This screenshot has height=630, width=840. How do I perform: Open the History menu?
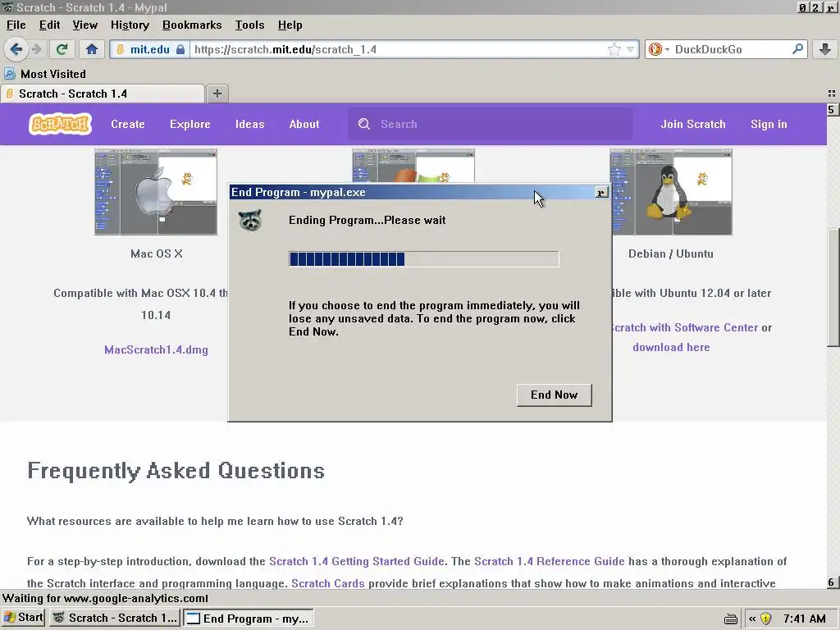click(x=130, y=25)
